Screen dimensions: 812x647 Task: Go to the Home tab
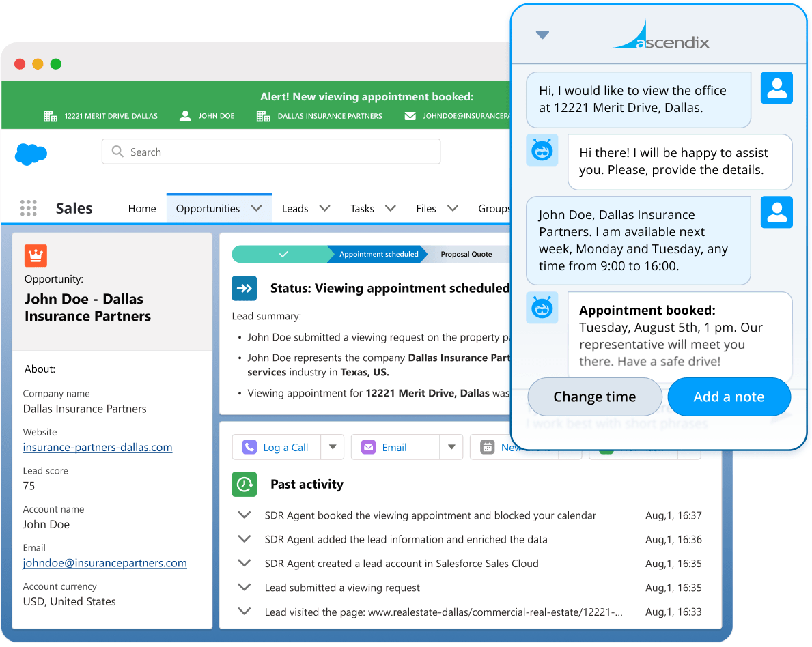pos(142,208)
